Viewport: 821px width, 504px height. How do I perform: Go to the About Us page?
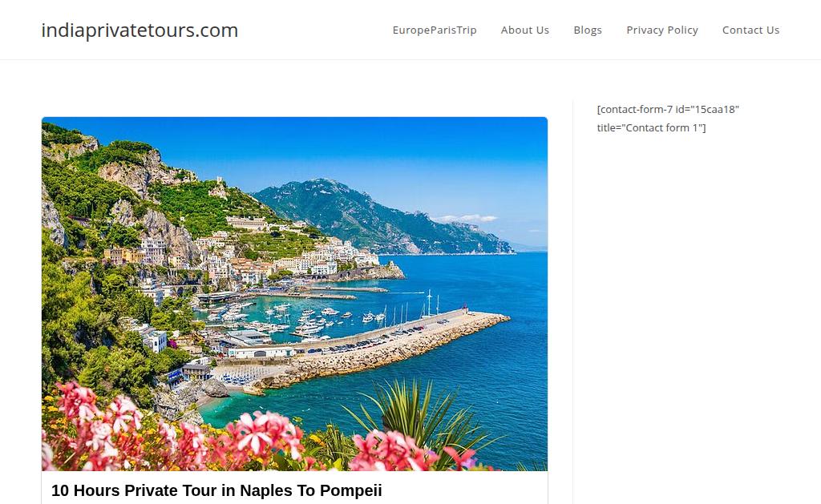(524, 30)
